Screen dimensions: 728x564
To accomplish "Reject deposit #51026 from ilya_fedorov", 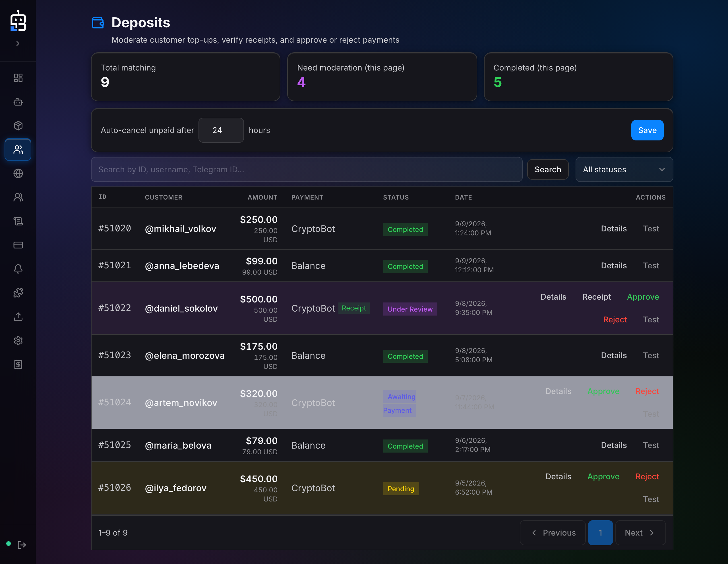I will point(647,476).
